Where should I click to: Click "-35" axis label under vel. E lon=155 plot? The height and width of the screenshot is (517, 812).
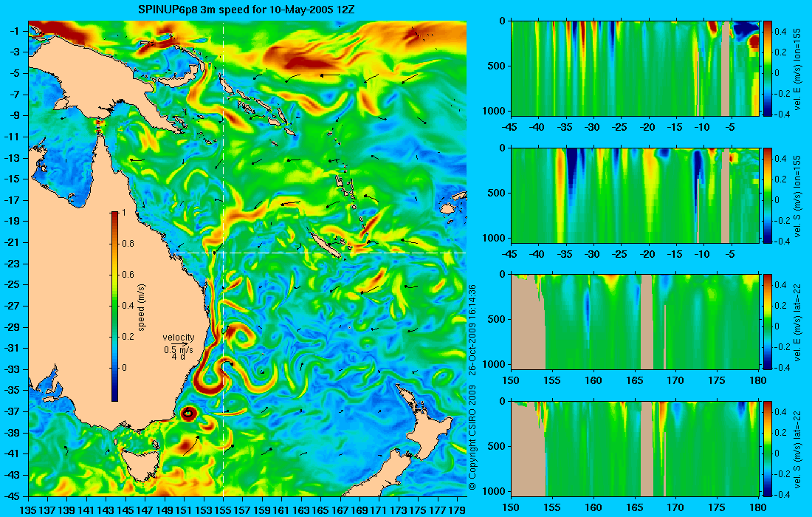click(565, 127)
